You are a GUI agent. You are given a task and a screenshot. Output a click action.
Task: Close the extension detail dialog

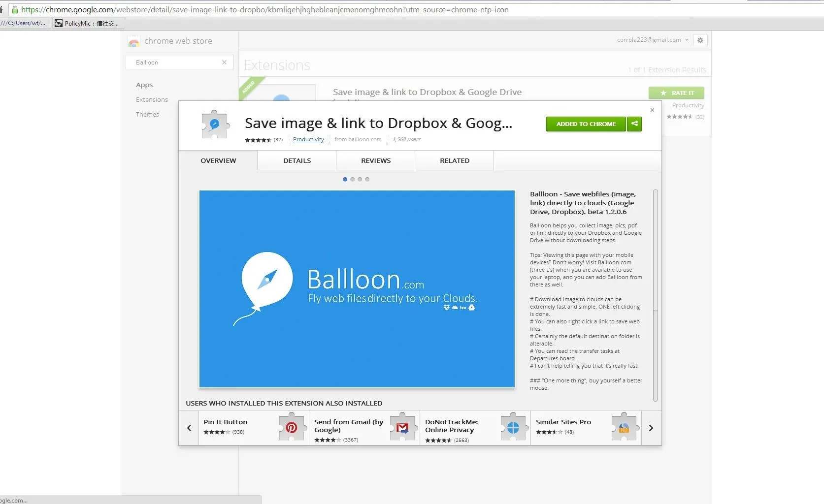[652, 110]
